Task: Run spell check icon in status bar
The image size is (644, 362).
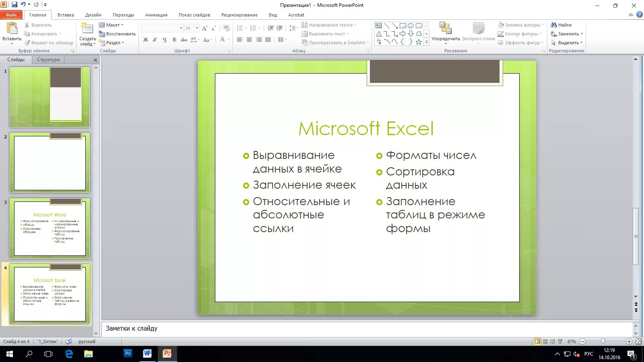Action: point(69,341)
